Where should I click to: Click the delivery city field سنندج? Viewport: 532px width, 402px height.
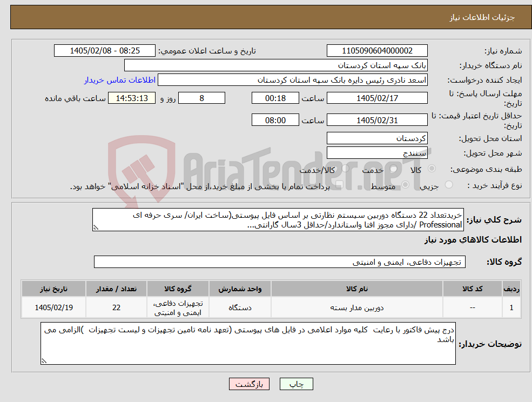pos(377,153)
